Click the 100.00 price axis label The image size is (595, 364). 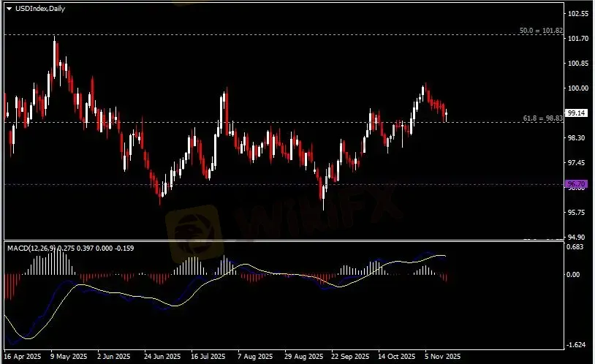click(x=577, y=88)
